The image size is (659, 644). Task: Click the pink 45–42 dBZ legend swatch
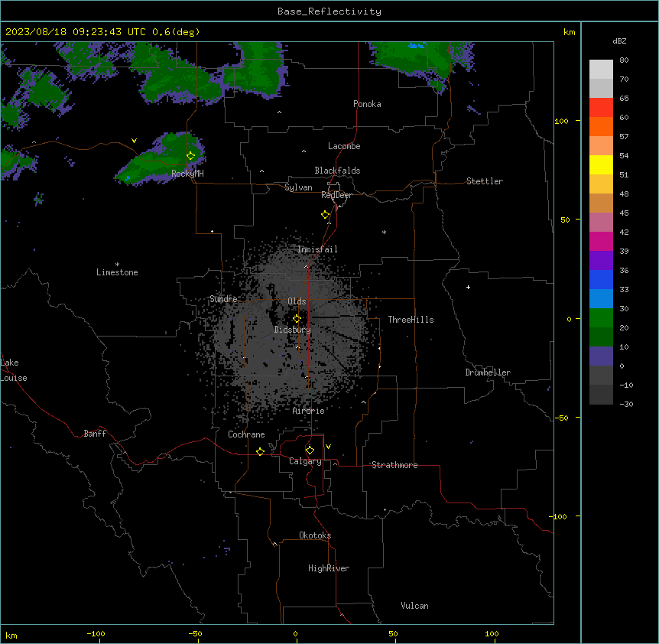click(x=601, y=223)
